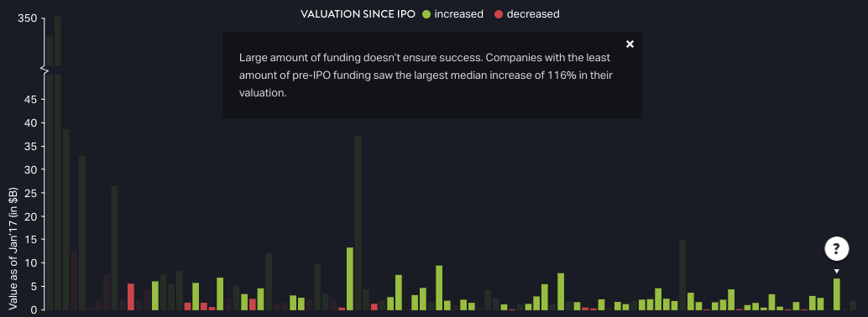Click the green increased legend dot
Image resolution: width=868 pixels, height=317 pixels.
(x=426, y=14)
